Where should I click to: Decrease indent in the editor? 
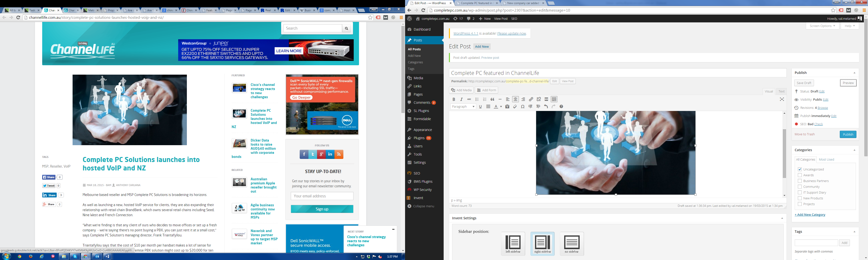530,107
